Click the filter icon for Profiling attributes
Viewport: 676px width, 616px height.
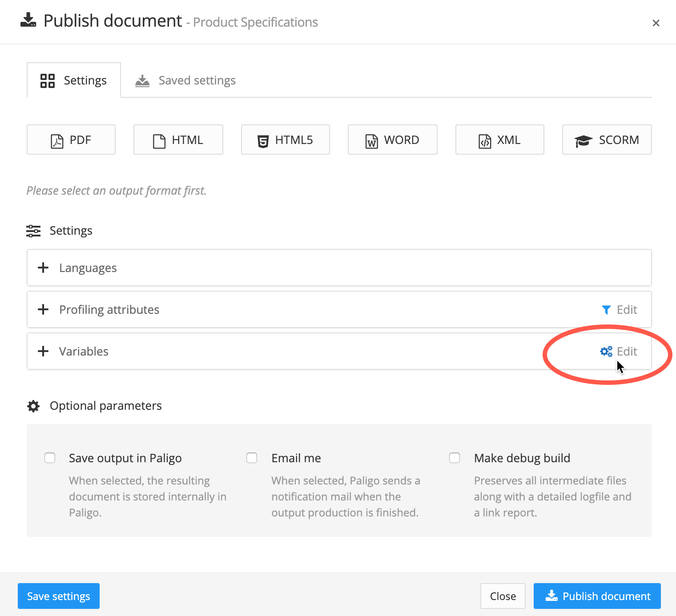tap(606, 310)
